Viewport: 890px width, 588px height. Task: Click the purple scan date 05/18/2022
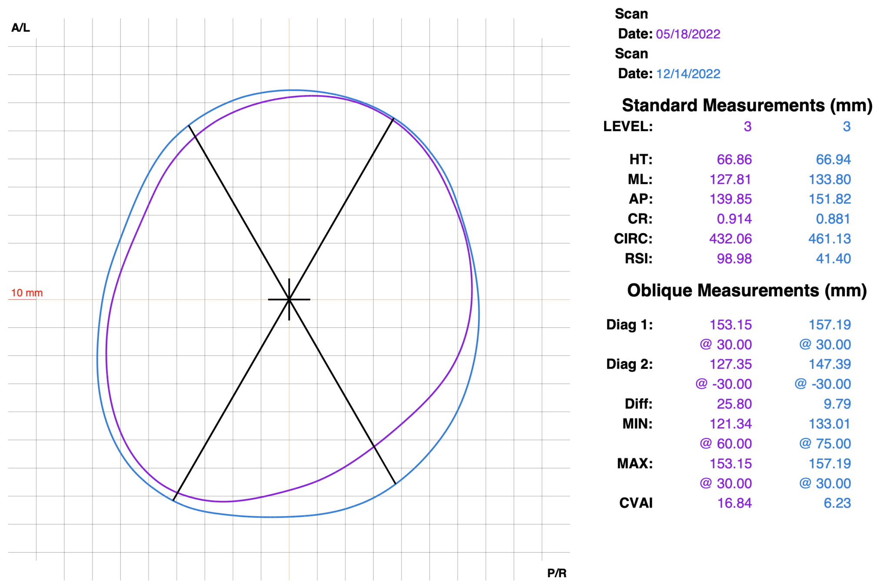pyautogui.click(x=687, y=34)
